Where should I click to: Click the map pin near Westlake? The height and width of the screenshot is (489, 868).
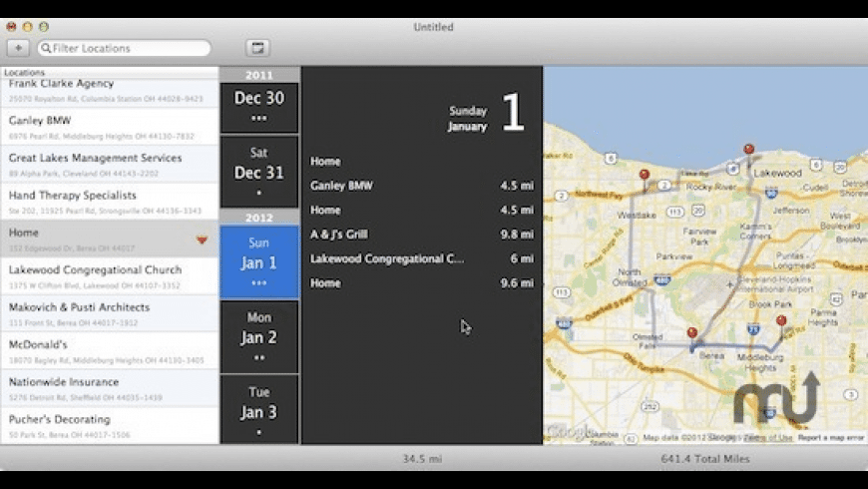coord(645,176)
